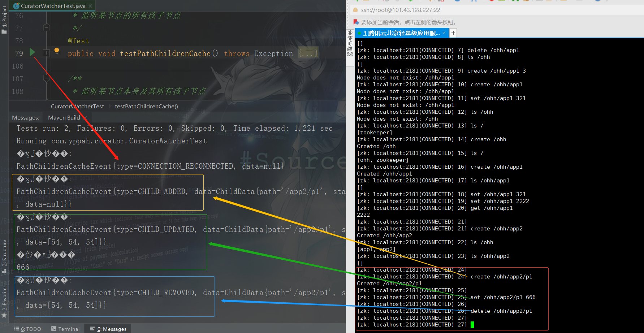Expand the folded {...} code placeholder

pyautogui.click(x=308, y=53)
